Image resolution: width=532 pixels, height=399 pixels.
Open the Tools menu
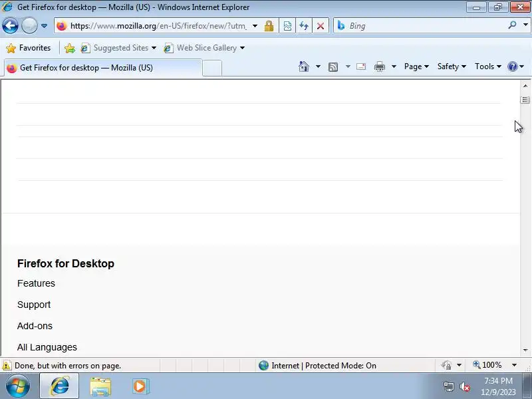click(488, 66)
